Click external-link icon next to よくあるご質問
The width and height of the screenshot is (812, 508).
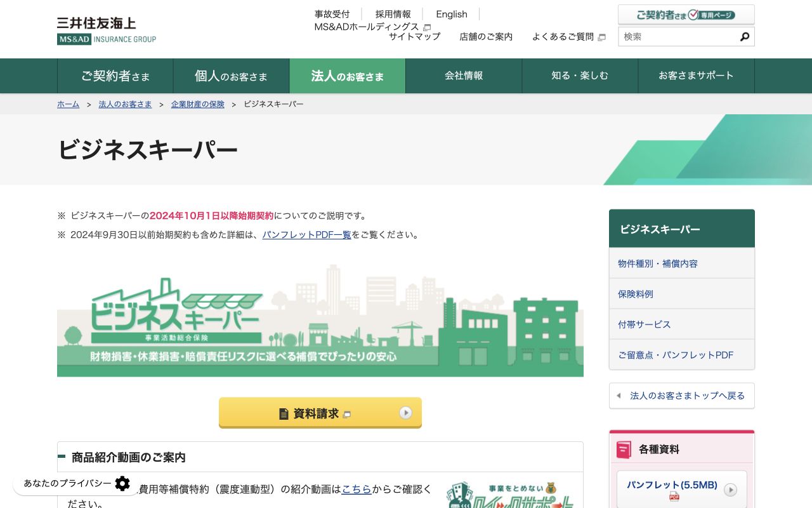coord(602,37)
